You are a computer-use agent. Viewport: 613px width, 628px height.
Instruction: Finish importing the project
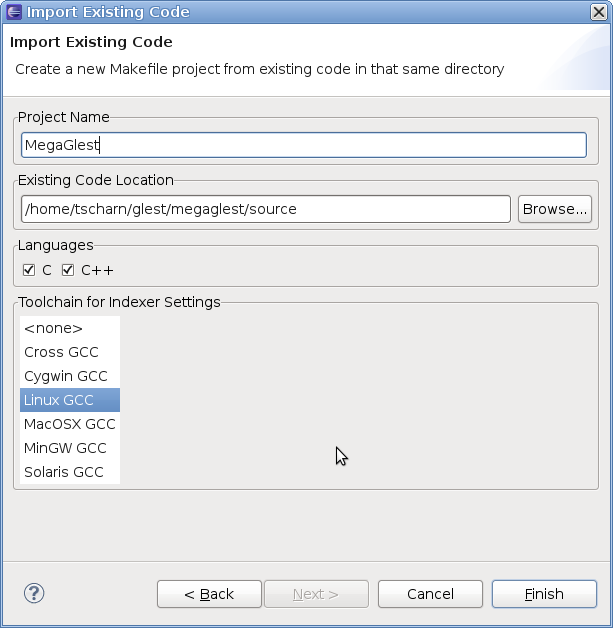[x=544, y=594]
